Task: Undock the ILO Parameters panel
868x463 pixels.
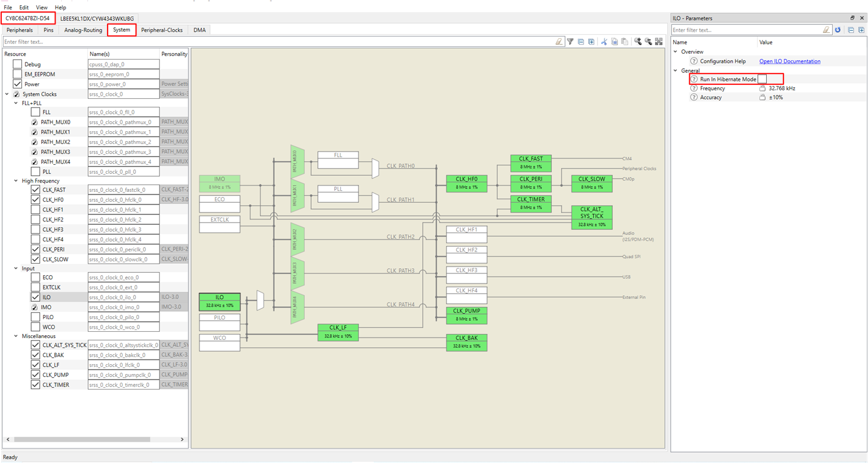Action: click(x=852, y=18)
